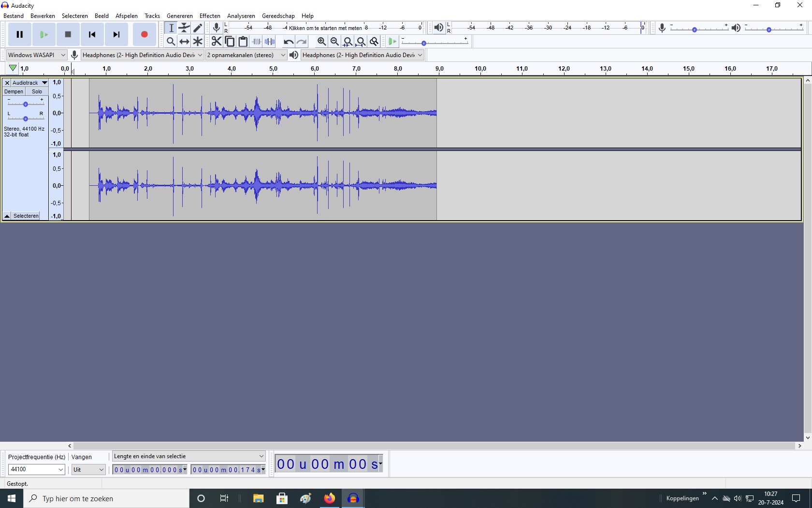Click the Trim audio icon
Image resolution: width=812 pixels, height=508 pixels.
pos(257,42)
